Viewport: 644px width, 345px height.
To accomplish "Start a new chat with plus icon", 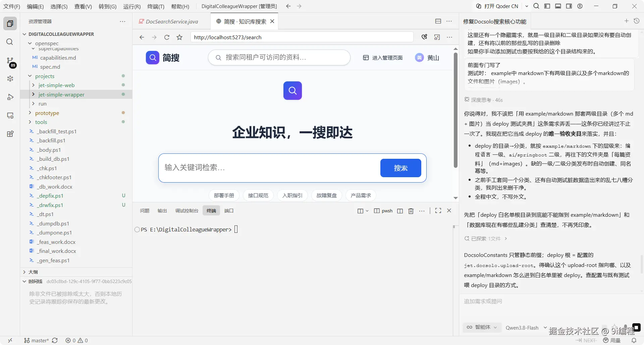I will pos(626,21).
